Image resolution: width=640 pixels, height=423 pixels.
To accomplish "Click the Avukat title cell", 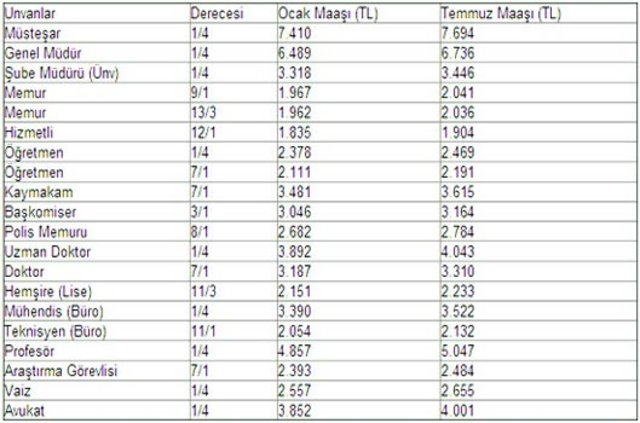I will pos(97,411).
